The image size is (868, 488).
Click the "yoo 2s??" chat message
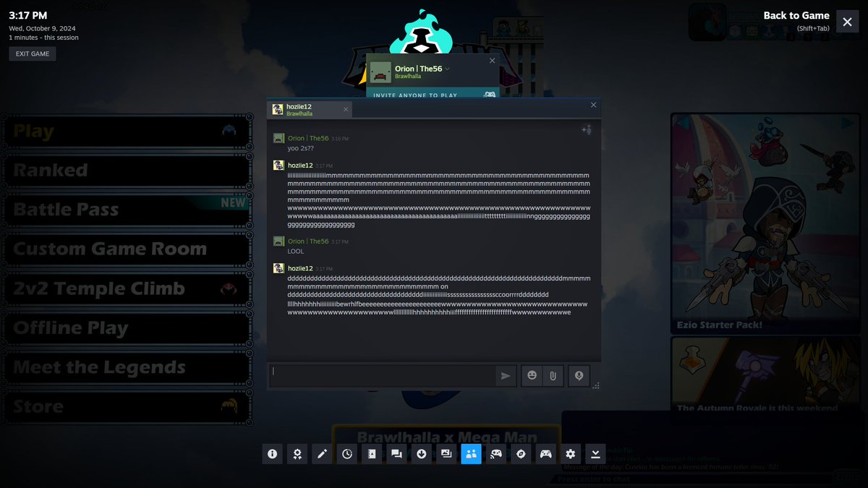point(300,148)
